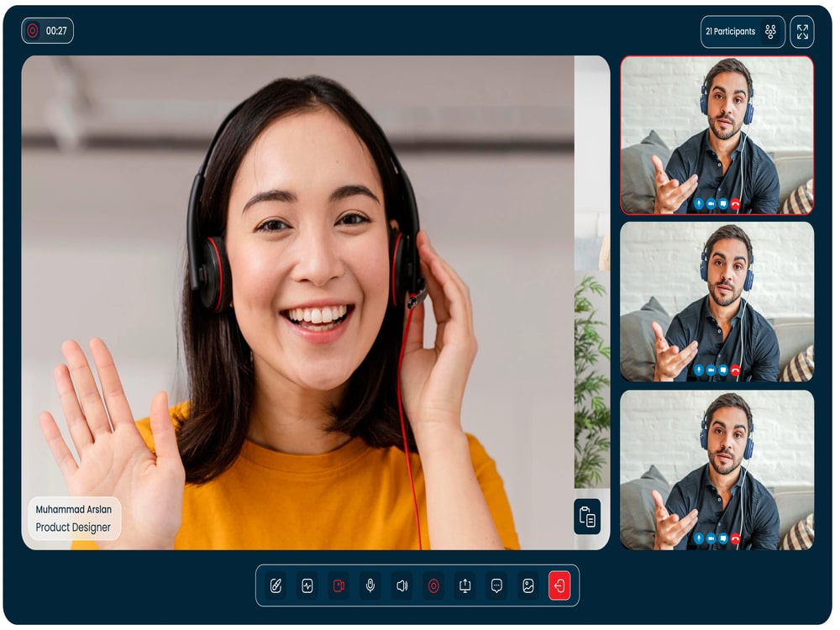This screenshot has width=840, height=630.
Task: Toggle the red record button in toolbar
Action: tap(433, 585)
